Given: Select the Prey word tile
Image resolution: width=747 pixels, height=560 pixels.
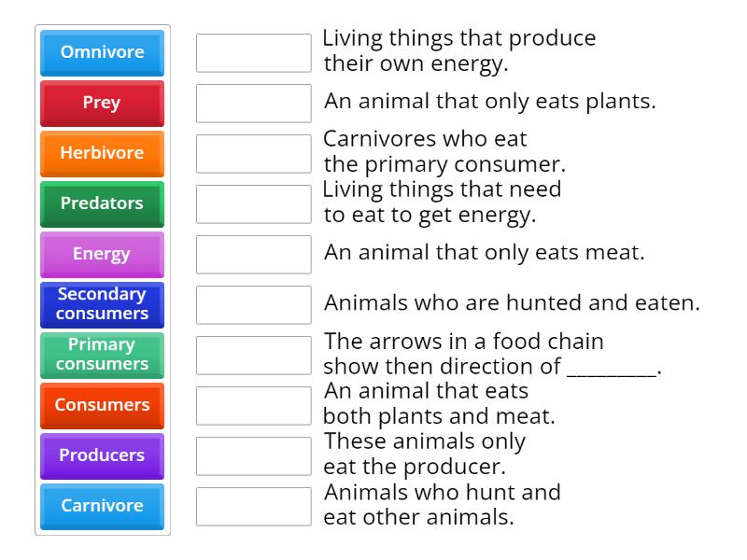Looking at the screenshot, I should click(101, 104).
